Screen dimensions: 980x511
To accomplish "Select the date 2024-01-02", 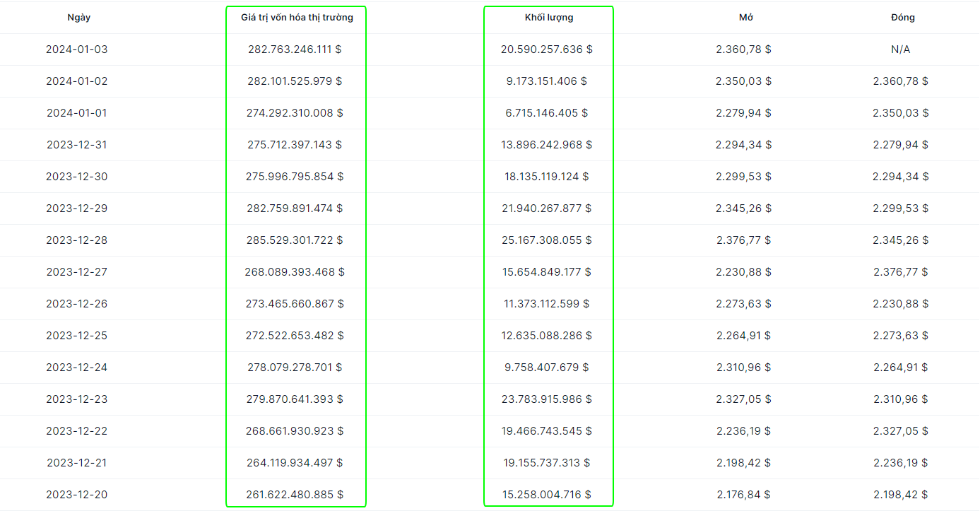I will pos(77,81).
